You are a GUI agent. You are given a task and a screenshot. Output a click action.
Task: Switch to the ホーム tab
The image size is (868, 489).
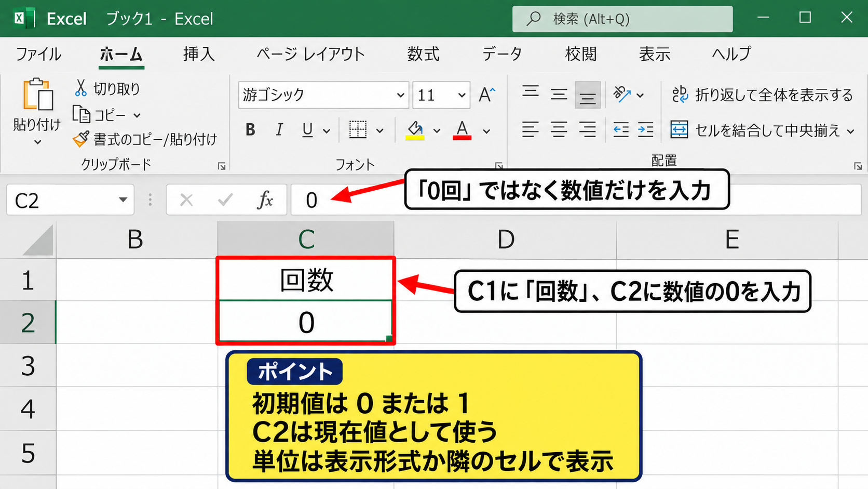[x=121, y=54]
